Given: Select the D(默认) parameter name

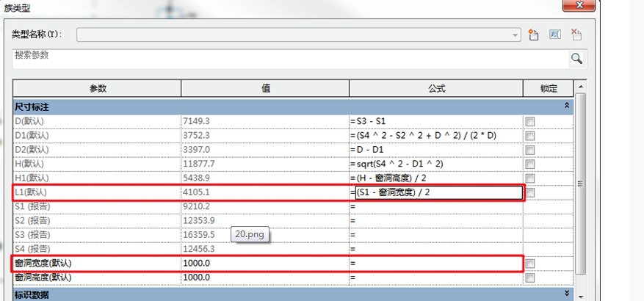Looking at the screenshot, I should pos(29,122).
